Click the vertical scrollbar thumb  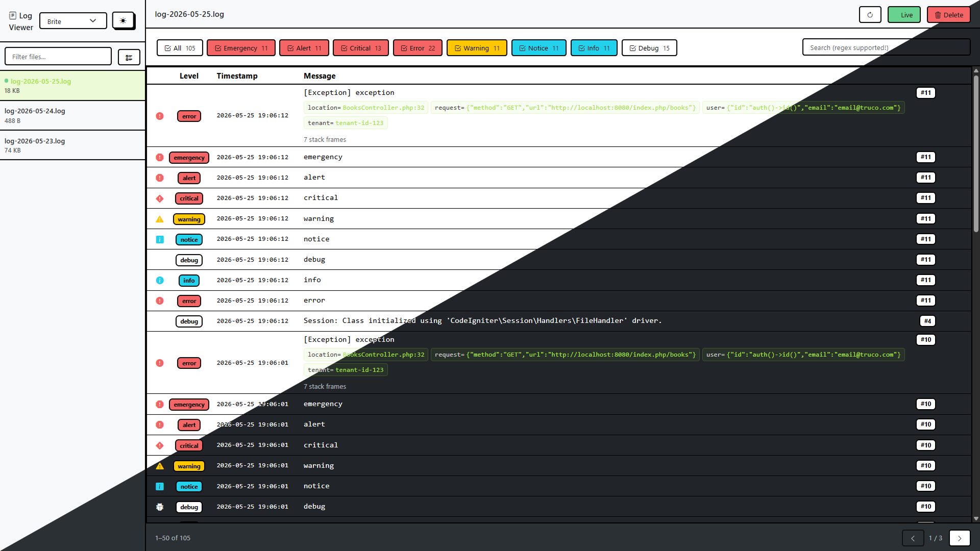click(976, 153)
